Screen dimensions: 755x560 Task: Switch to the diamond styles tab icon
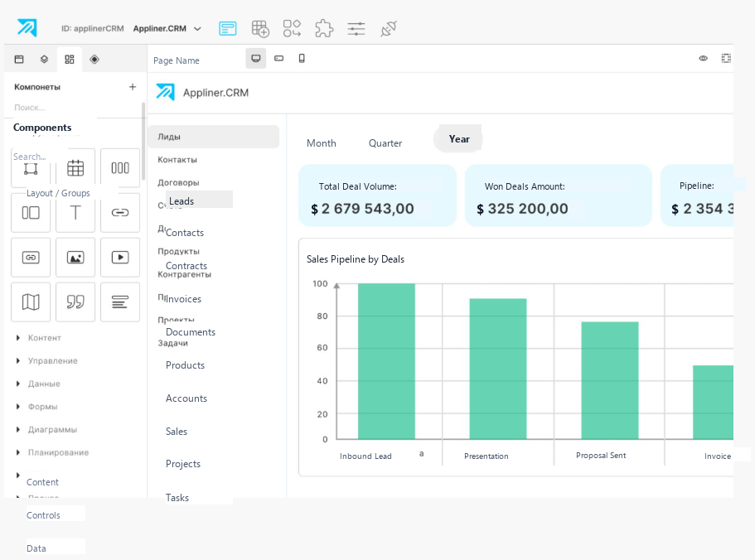(x=94, y=59)
